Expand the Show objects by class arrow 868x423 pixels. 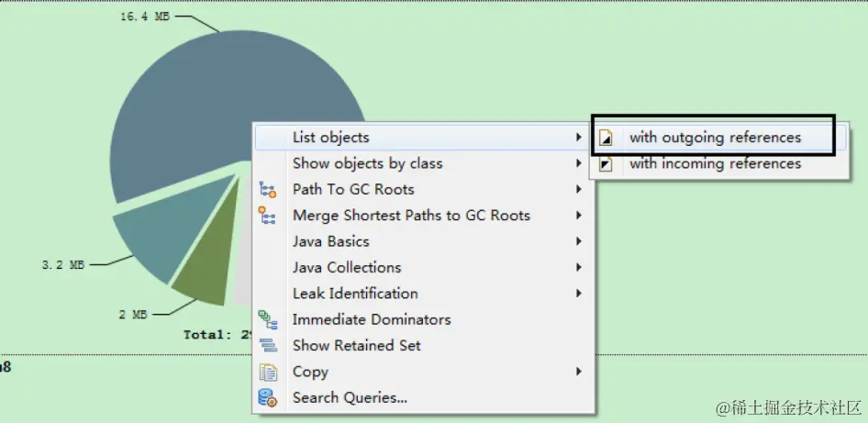(578, 163)
